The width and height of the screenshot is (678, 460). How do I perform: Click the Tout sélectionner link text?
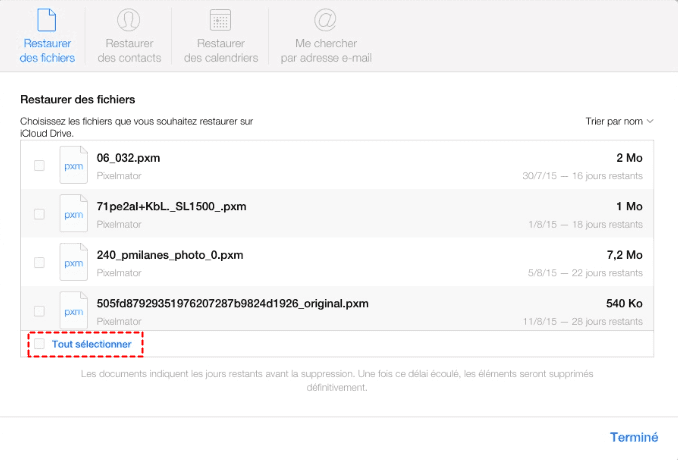pyautogui.click(x=91, y=344)
